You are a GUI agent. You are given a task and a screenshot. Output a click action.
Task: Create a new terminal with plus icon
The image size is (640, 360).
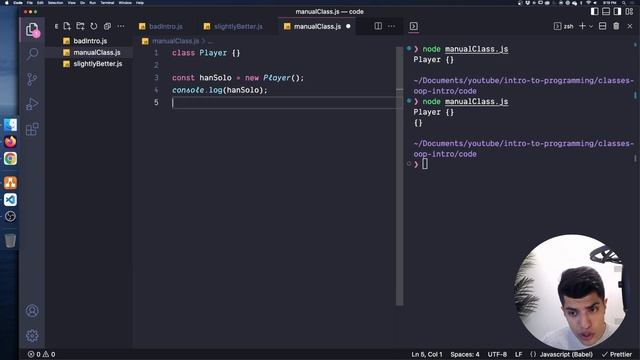pos(582,26)
